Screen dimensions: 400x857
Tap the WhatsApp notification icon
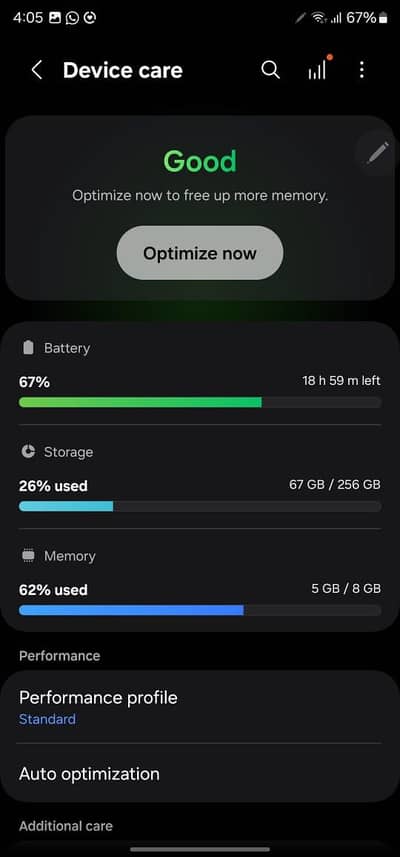click(x=72, y=18)
